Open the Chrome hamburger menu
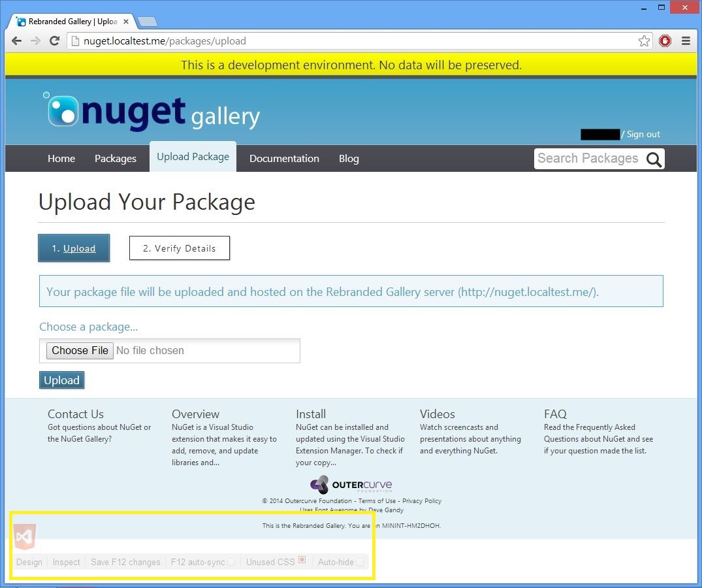The image size is (702, 588). tap(686, 41)
